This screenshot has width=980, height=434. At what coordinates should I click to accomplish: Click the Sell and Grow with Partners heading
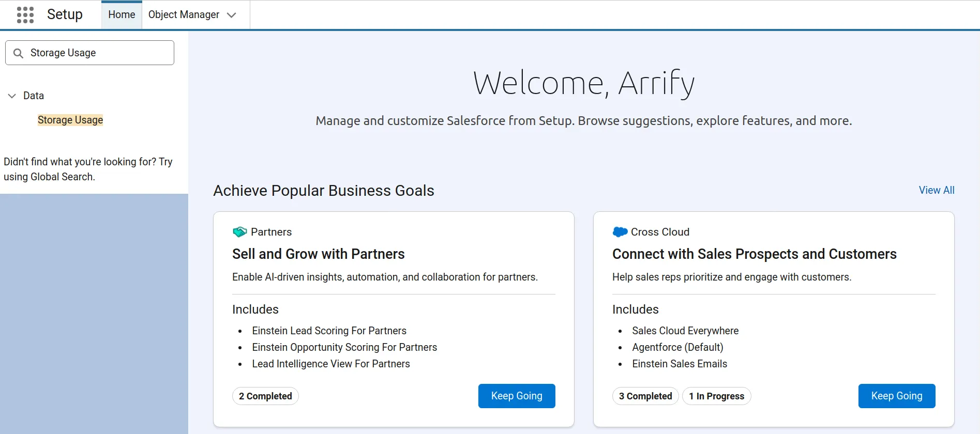[318, 254]
